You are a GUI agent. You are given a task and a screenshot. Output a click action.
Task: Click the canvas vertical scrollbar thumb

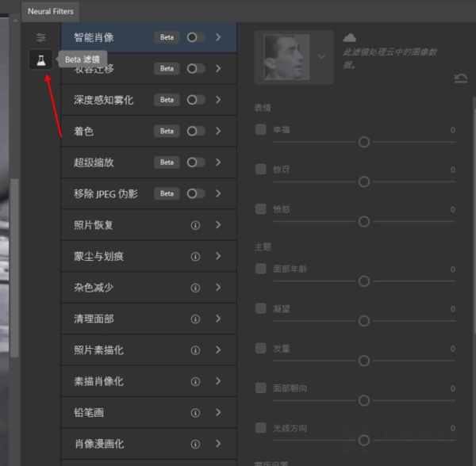coord(14,268)
